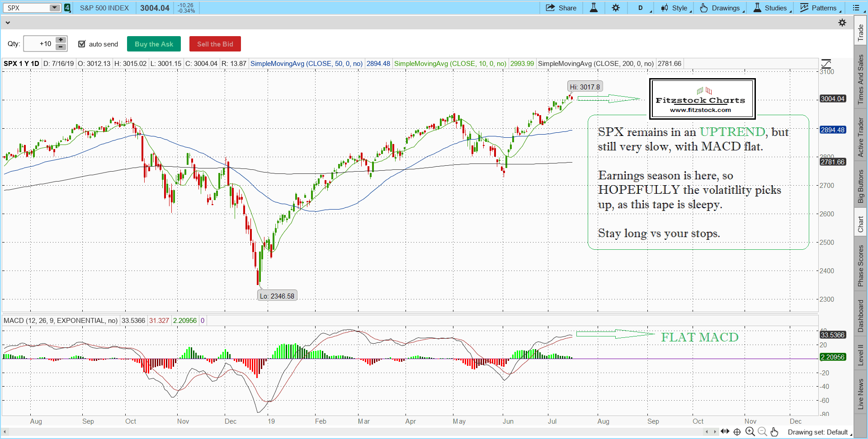Image resolution: width=868 pixels, height=439 pixels.
Task: Open the flask Edit Studies icon beside Share
Action: (594, 8)
